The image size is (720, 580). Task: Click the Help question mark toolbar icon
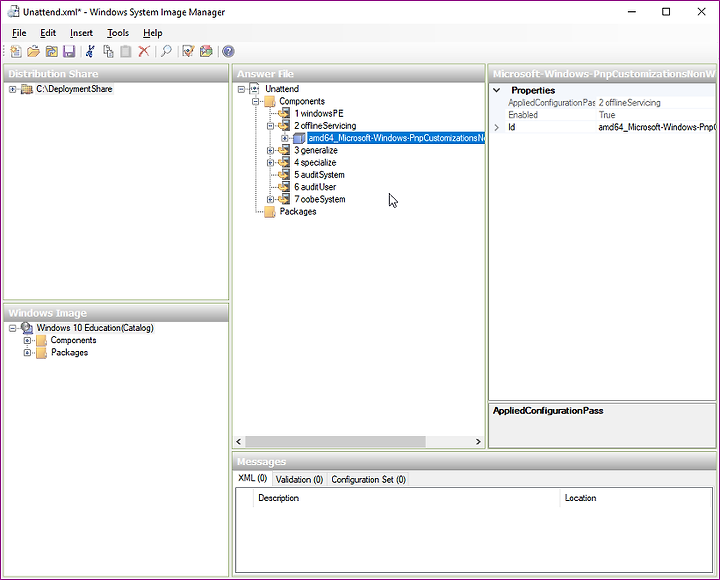[x=228, y=51]
